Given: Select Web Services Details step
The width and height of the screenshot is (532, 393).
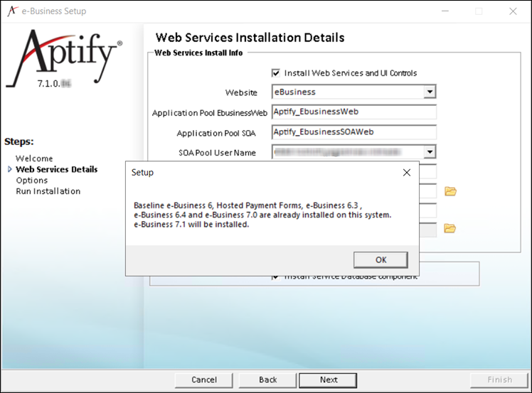Looking at the screenshot, I should 57,169.
